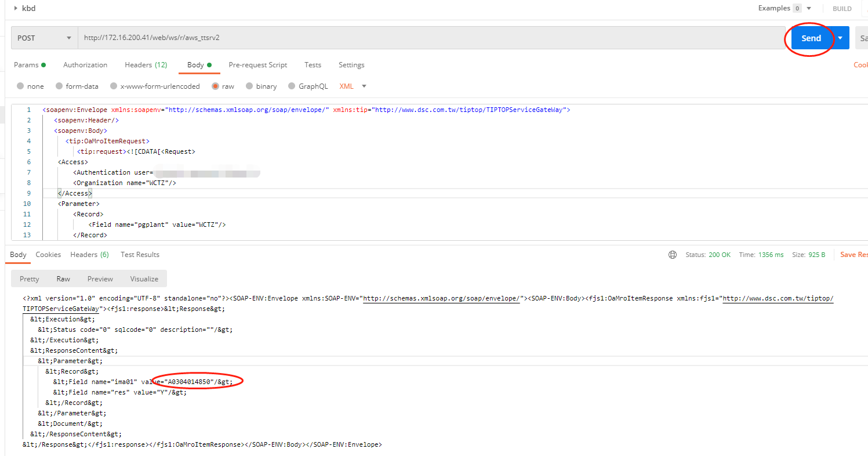Click the blue Send button
868x456 pixels.
tap(811, 38)
